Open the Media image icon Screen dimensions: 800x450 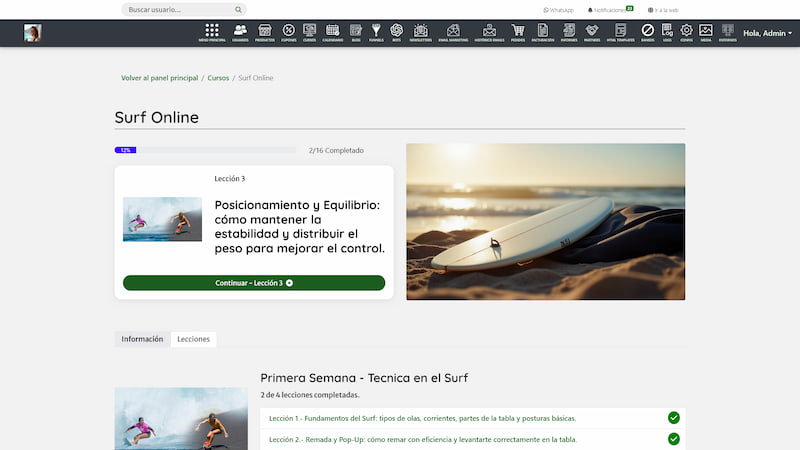(706, 32)
